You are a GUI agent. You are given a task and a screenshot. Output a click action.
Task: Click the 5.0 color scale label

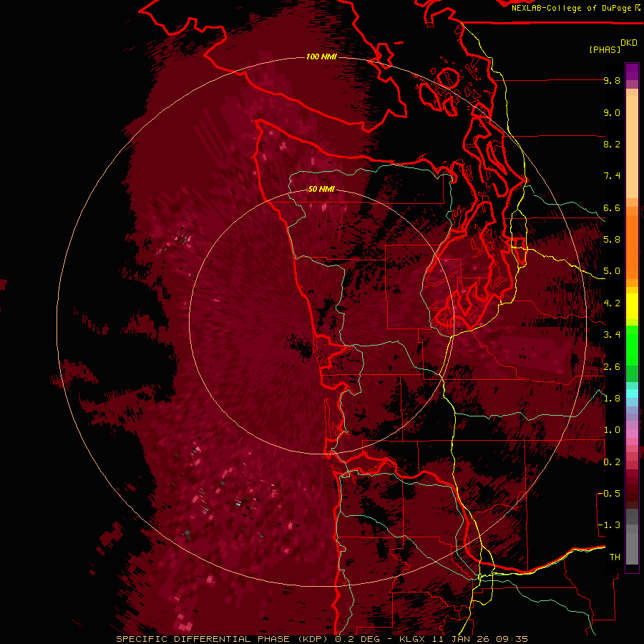[x=612, y=271]
